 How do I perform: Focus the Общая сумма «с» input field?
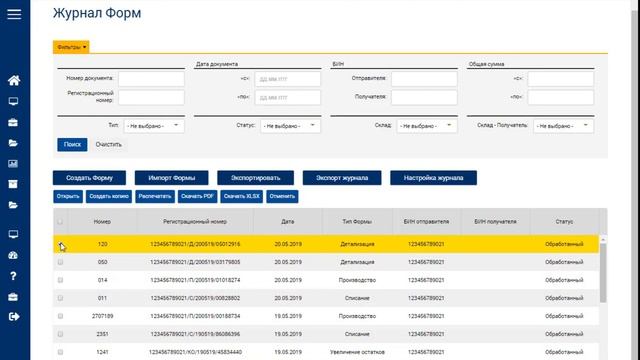[561, 79]
